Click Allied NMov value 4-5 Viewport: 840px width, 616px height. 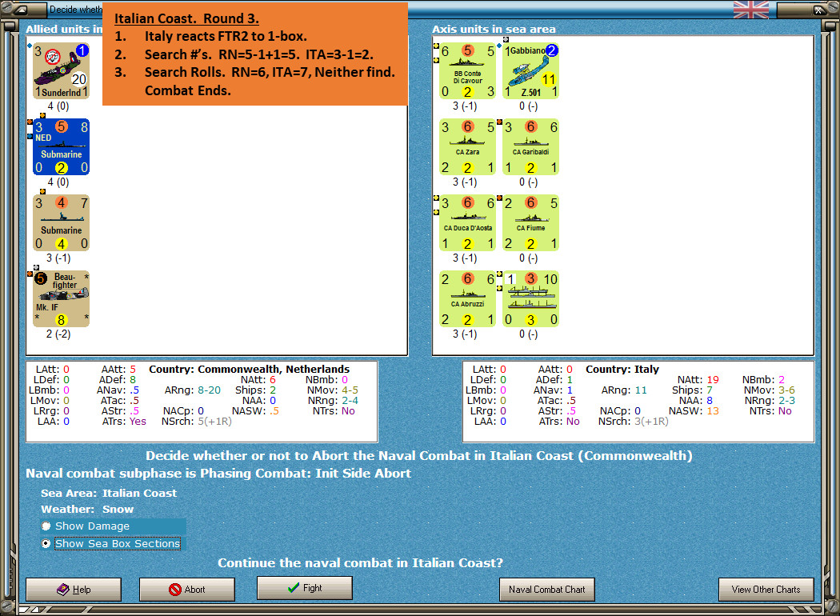pyautogui.click(x=350, y=390)
